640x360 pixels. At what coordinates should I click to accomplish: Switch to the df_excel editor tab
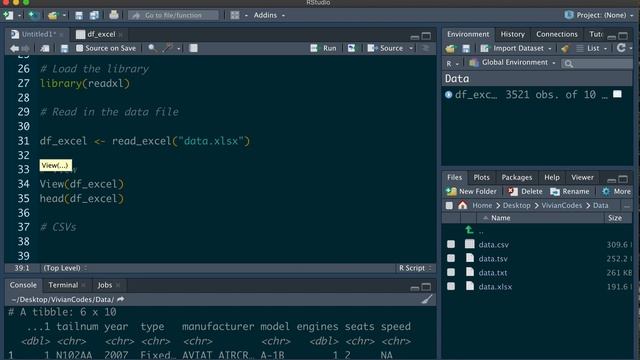[100, 34]
